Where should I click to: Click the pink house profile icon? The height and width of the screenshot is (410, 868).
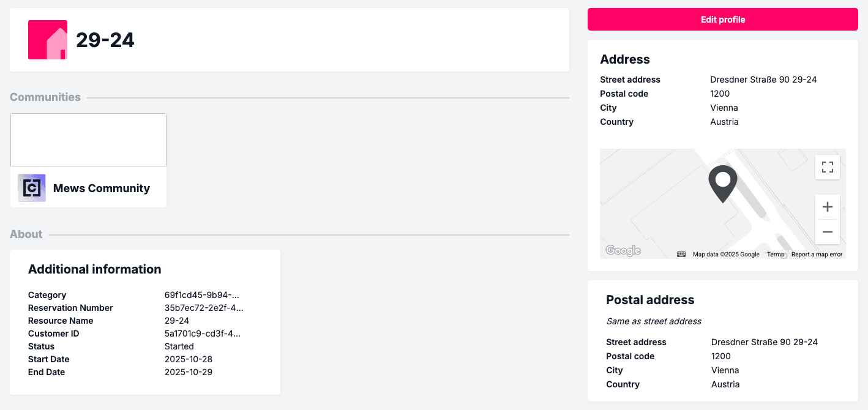point(48,40)
